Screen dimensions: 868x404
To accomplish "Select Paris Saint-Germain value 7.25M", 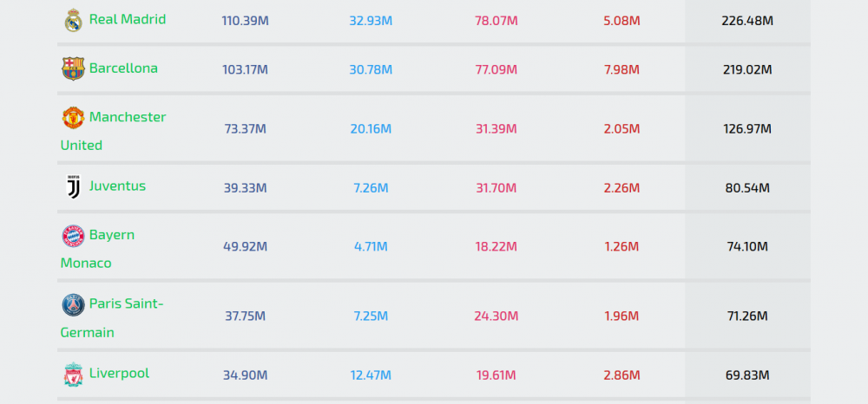I will [371, 316].
